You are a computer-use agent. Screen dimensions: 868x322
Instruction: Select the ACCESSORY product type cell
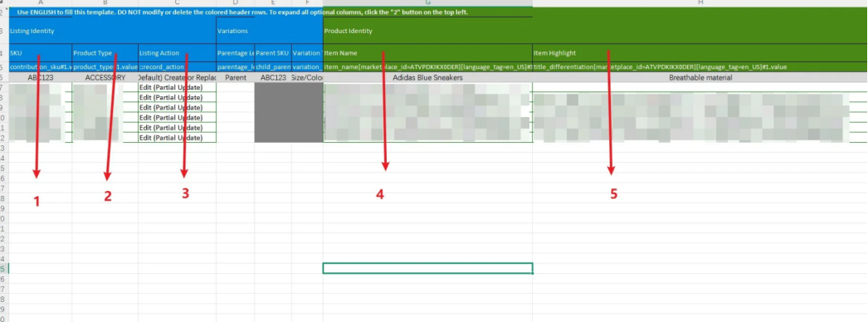[x=105, y=78]
